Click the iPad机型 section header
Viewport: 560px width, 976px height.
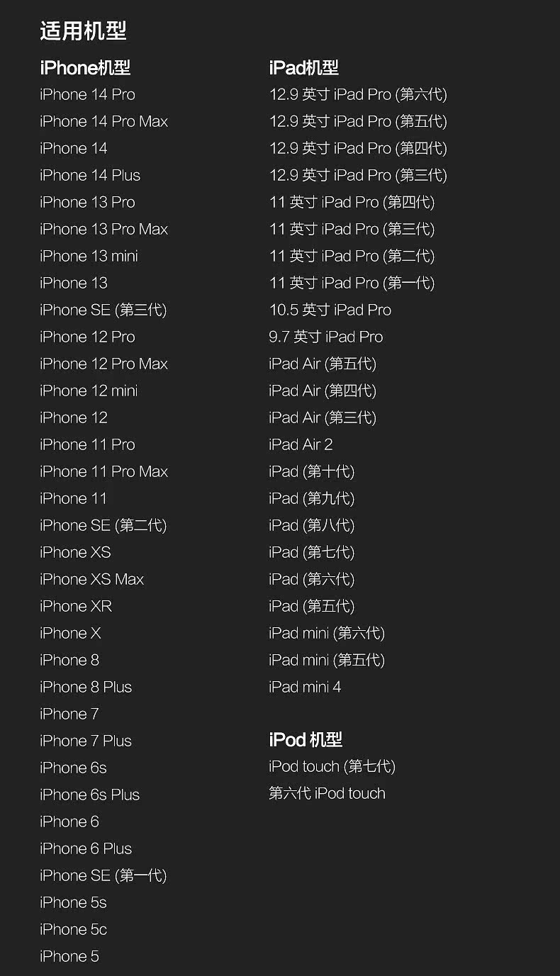click(x=303, y=68)
